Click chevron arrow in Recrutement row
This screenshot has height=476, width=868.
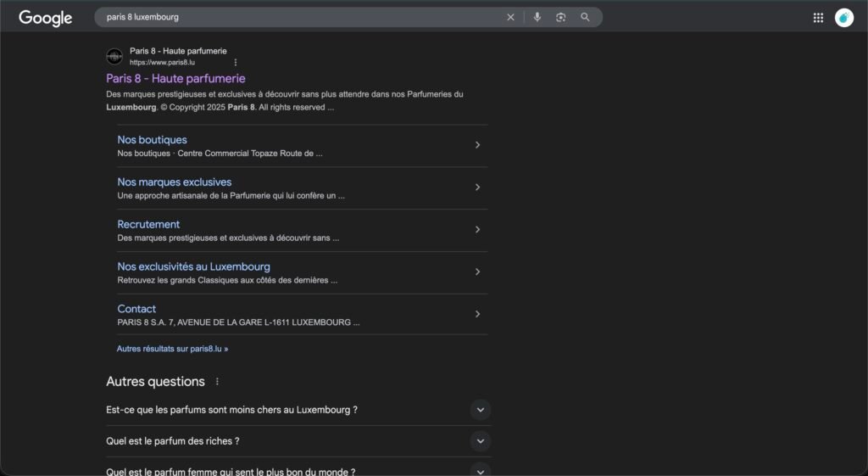(477, 230)
